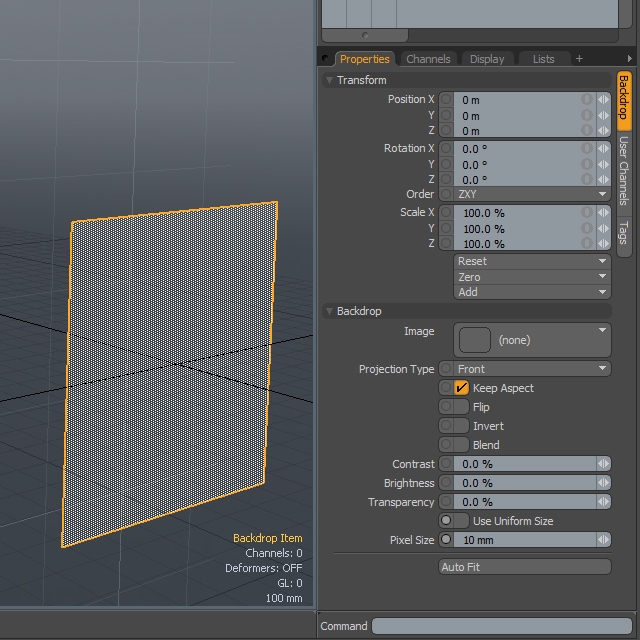Click the keyframe dot beside Scale Z
The height and width of the screenshot is (640, 640).
(x=446, y=243)
